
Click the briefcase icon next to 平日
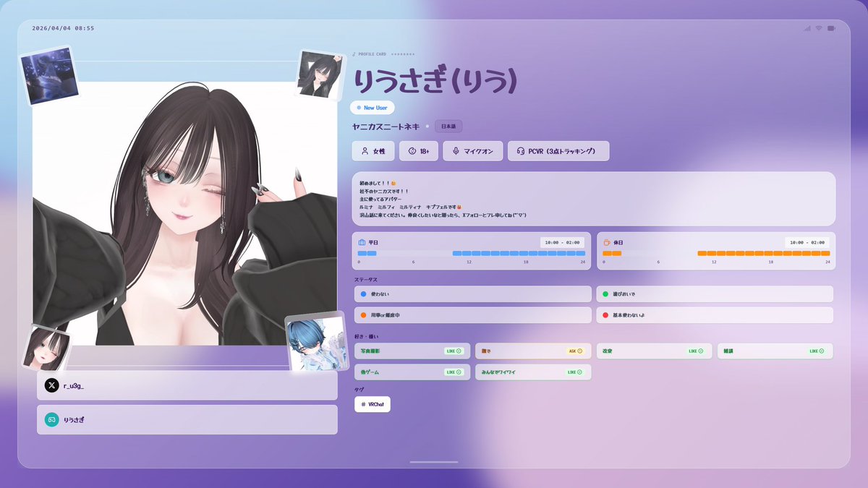click(362, 242)
